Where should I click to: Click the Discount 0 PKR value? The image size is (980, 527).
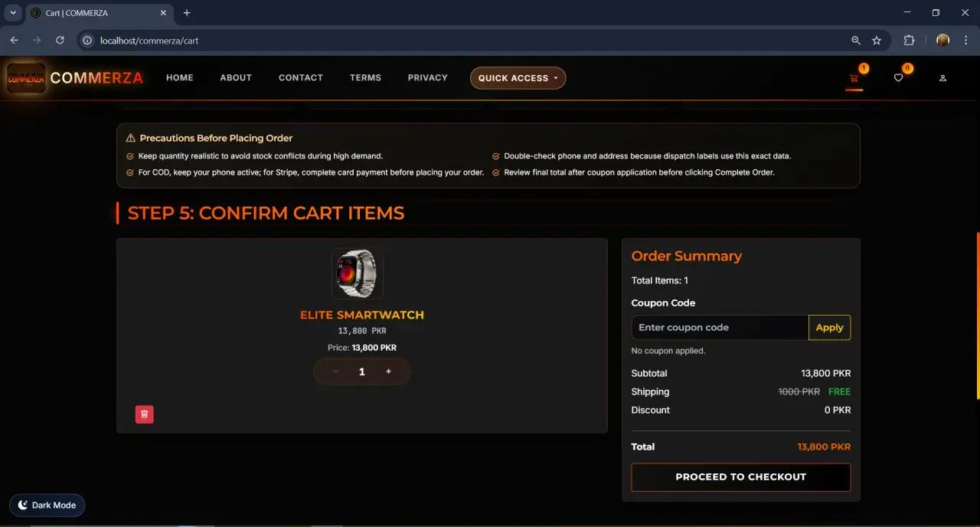[838, 411]
